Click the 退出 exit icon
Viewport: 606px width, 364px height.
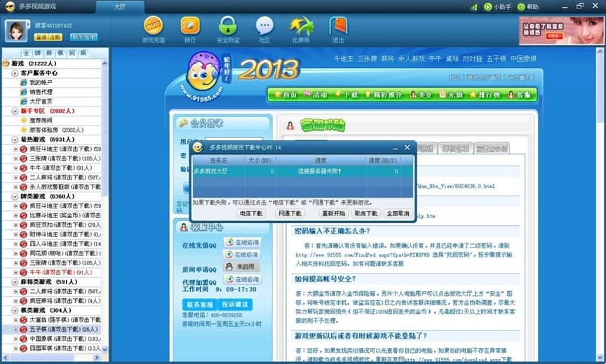338,26
